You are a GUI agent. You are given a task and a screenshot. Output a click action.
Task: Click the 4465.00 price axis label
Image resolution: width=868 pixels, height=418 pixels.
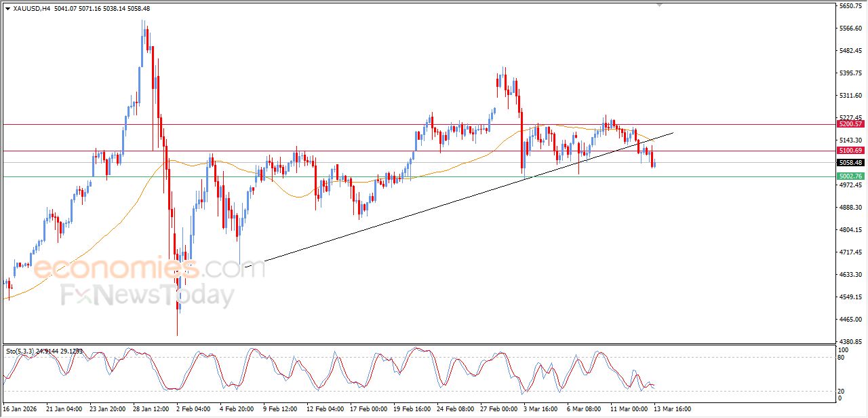click(850, 320)
